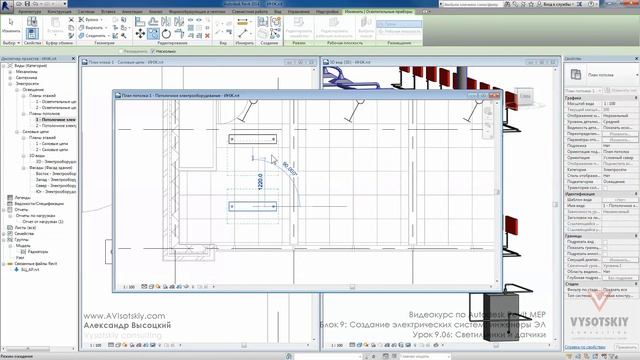Expand the Семейства tree node
640x360 pixels.
click(4, 233)
